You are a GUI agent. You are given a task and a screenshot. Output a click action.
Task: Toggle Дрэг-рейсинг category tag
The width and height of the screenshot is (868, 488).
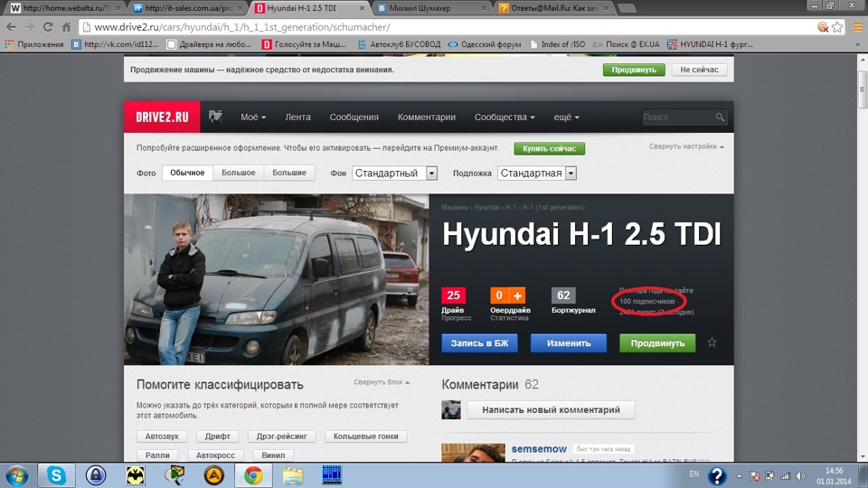click(x=281, y=436)
